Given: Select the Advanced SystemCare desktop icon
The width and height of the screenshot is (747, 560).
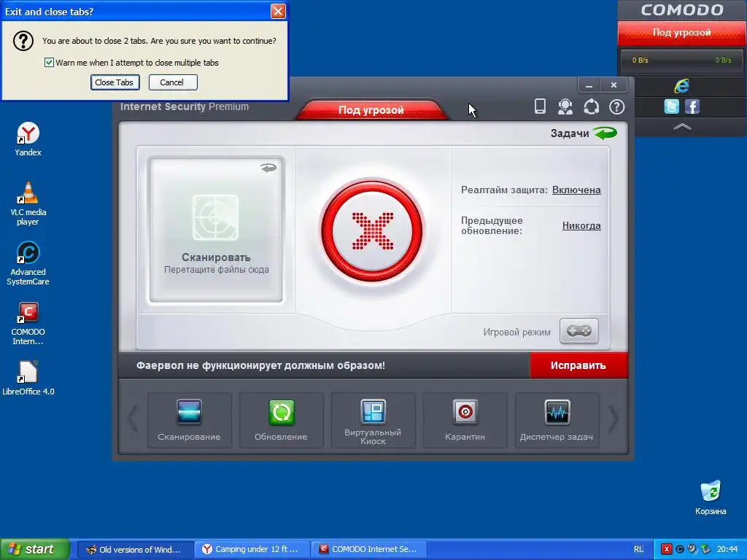Looking at the screenshot, I should click(28, 263).
